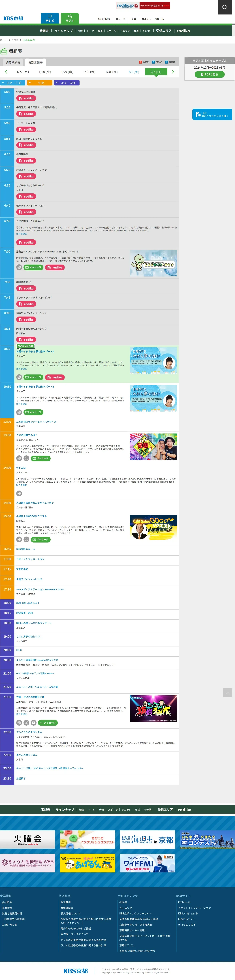Viewport: 235px width, 980px height.
Task: Play われら夢の途中 パート1 on radiko
Action: tap(55, 377)
